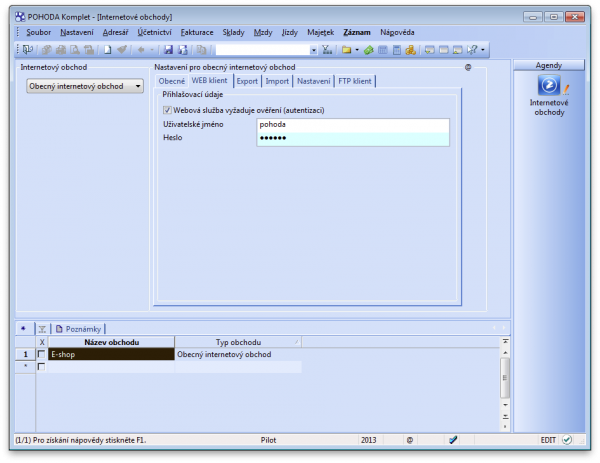Expand arrow next to help pointer icon
The height and width of the screenshot is (463, 600).
tap(483, 50)
